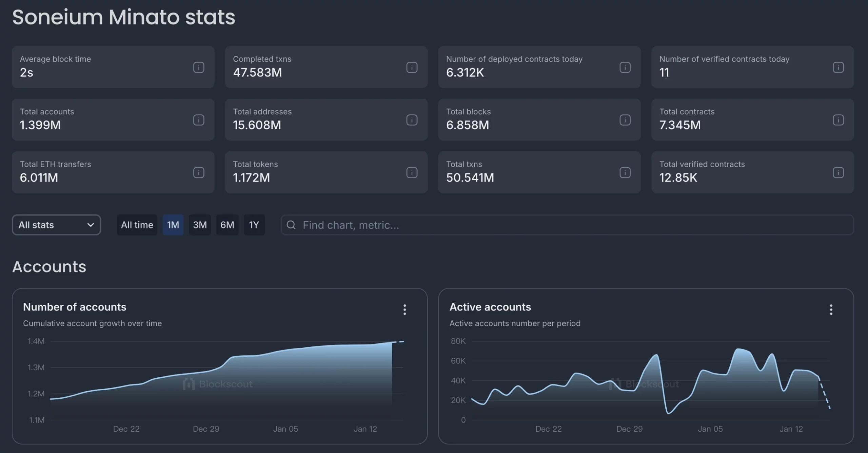Image resolution: width=868 pixels, height=453 pixels.
Task: Open info icon for verified contracts today
Action: click(x=838, y=67)
